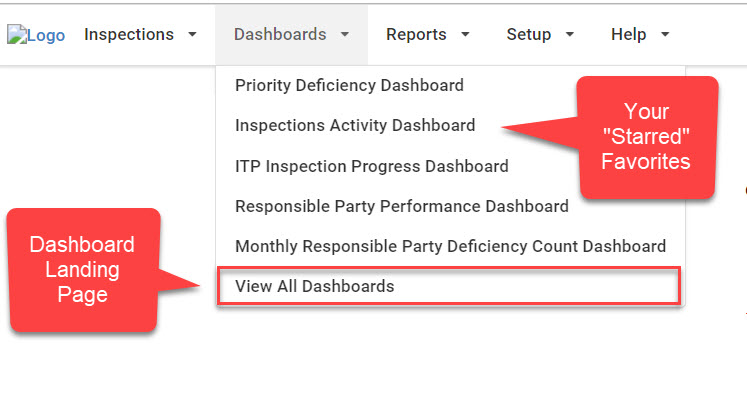This screenshot has height=394, width=747.
Task: Collapse the Dashboards dropdown arrow
Action: pos(345,34)
